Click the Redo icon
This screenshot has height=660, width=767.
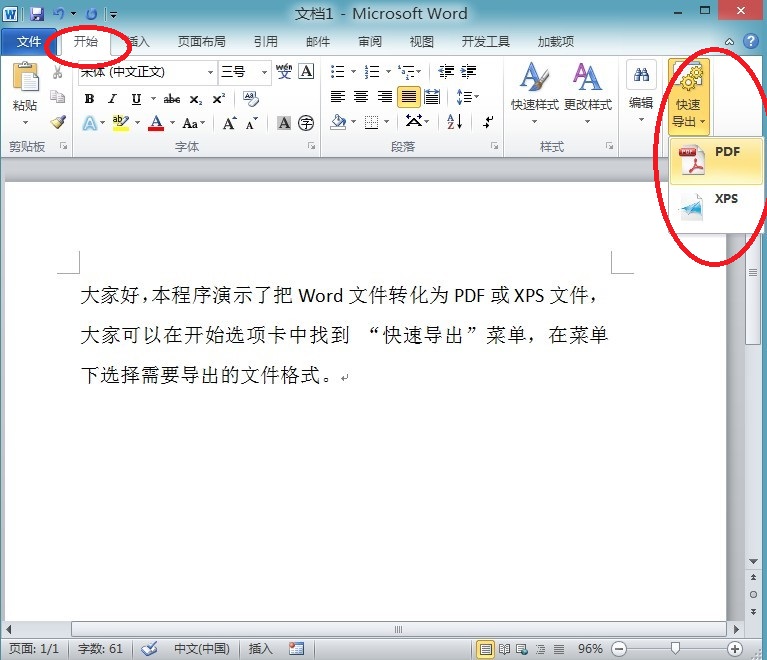[x=91, y=14]
